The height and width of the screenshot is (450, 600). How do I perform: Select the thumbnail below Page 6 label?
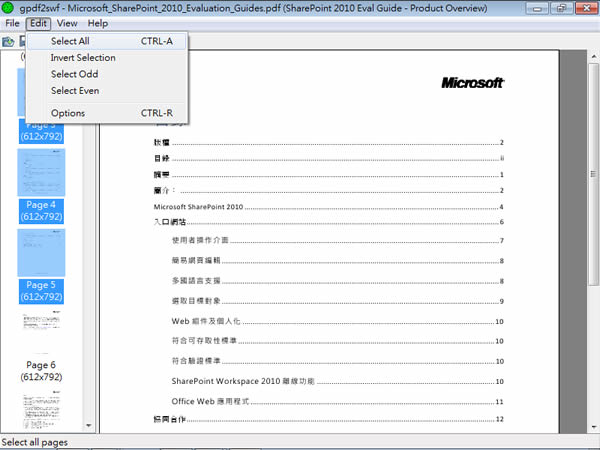(41, 409)
